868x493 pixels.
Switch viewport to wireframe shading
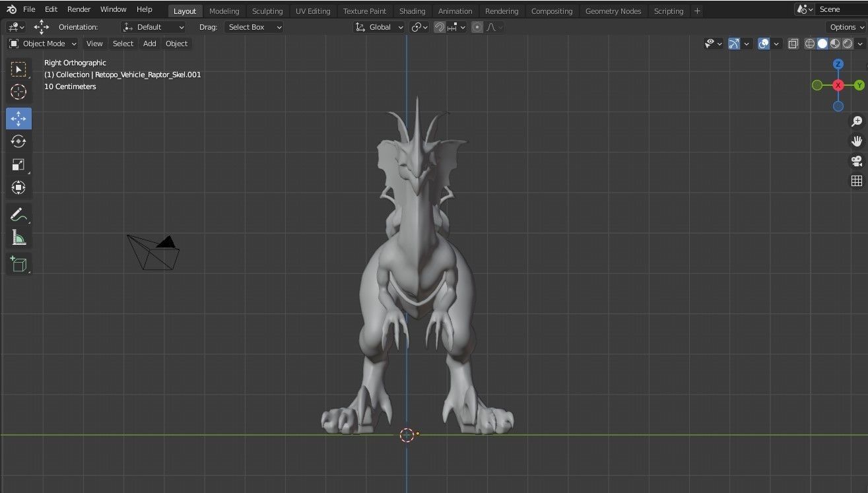pyautogui.click(x=809, y=44)
